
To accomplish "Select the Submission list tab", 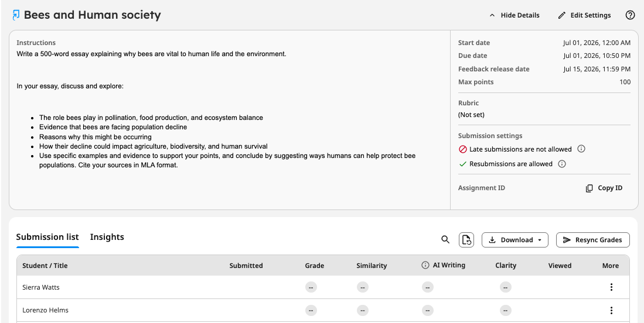I will coord(47,237).
